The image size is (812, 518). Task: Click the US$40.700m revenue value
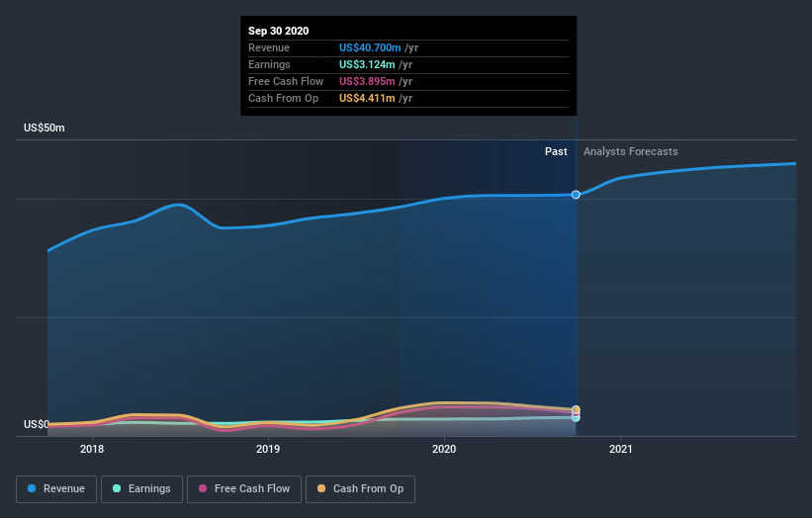(370, 47)
